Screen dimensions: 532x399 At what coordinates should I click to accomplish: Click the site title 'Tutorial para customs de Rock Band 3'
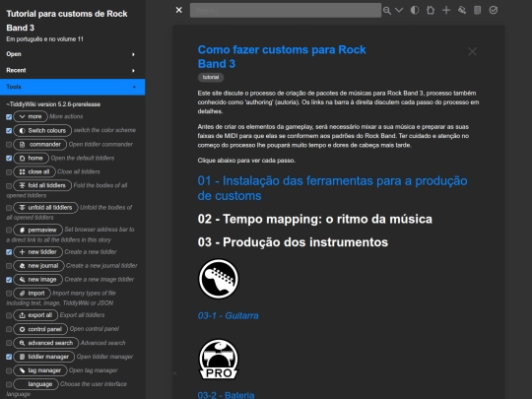(x=67, y=21)
